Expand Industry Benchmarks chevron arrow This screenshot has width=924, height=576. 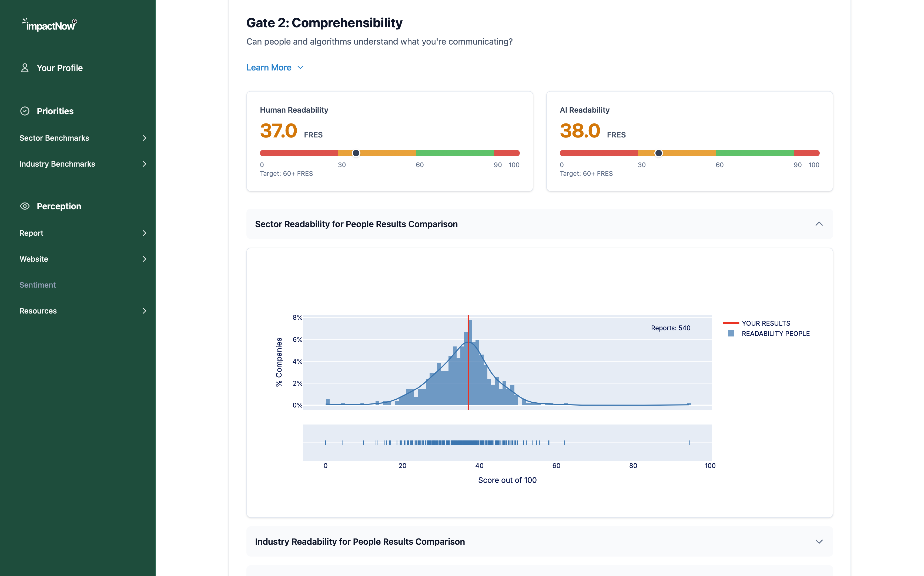pyautogui.click(x=145, y=164)
